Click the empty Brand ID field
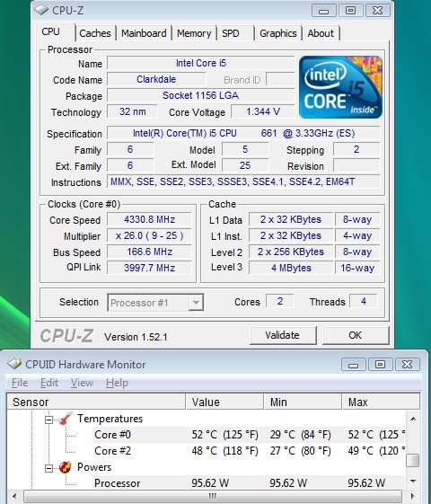 pos(280,79)
